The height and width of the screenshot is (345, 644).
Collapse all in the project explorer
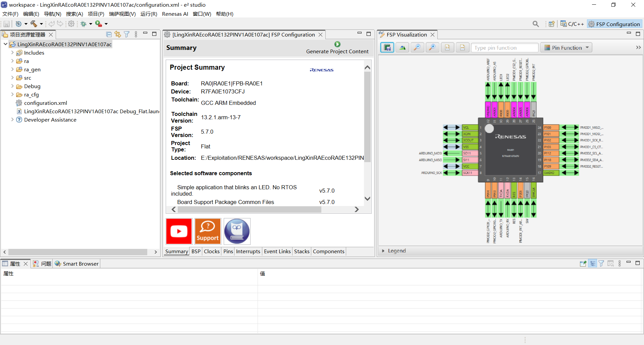pos(109,34)
